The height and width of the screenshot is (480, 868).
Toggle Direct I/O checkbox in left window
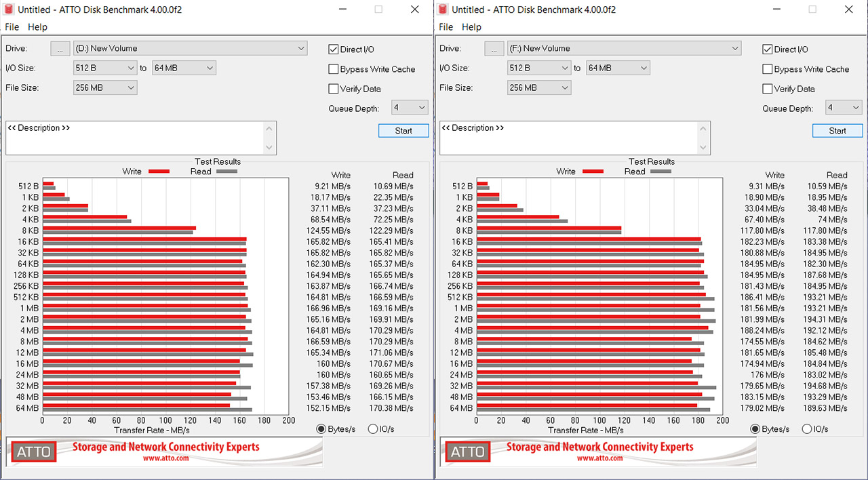coord(334,49)
